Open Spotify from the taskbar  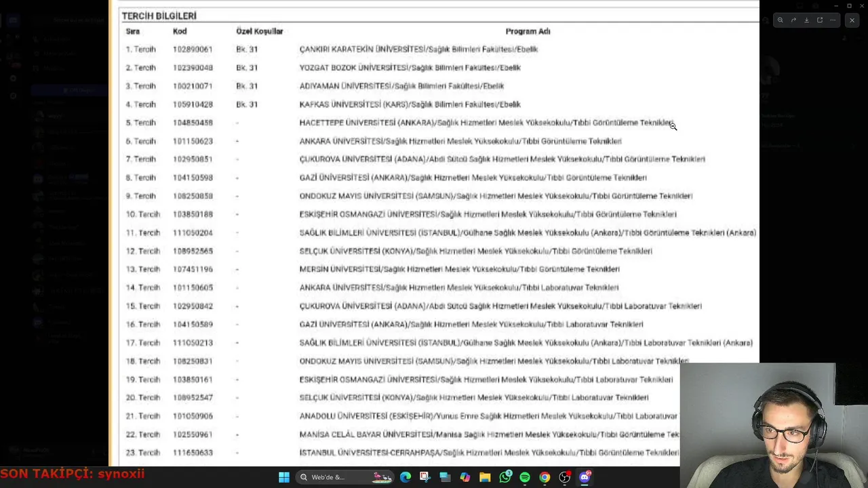click(x=525, y=477)
